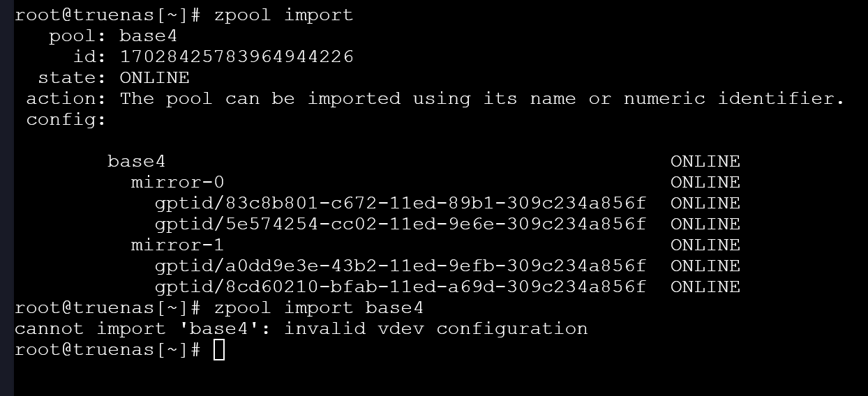The image size is (868, 396).
Task: Click the base4 root entry in config tree
Action: click(x=136, y=162)
